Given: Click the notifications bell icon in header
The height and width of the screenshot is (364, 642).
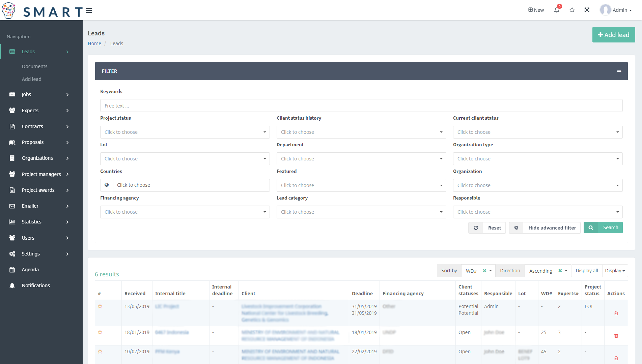Looking at the screenshot, I should click(557, 10).
